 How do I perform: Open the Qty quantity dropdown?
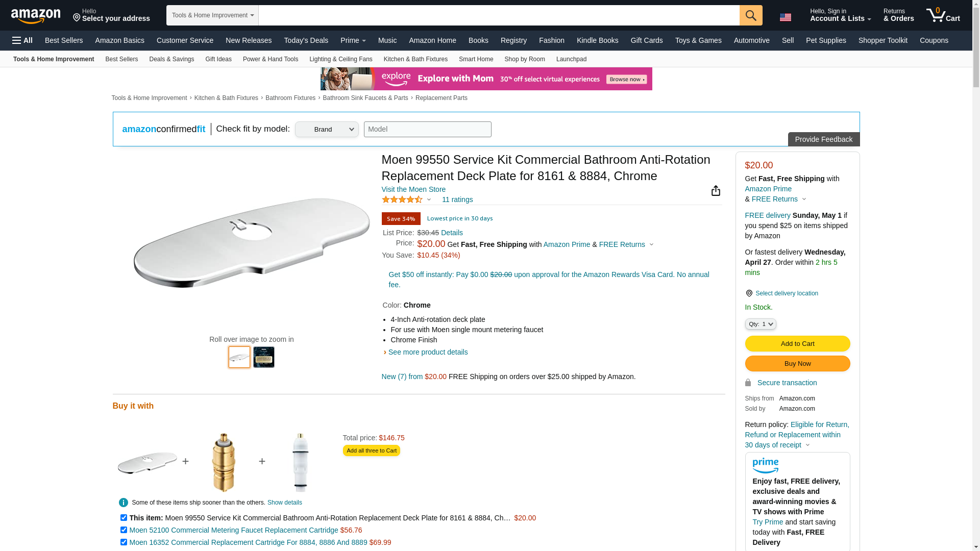[761, 324]
